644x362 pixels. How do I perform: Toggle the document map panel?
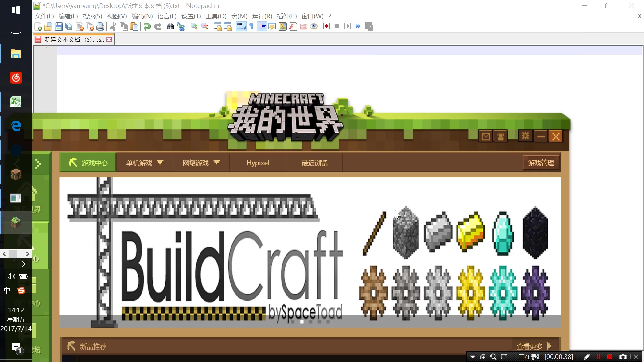[x=283, y=26]
